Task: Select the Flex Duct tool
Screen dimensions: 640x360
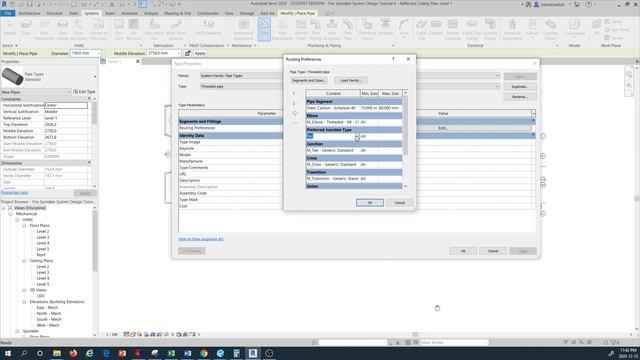Action: pos(118,28)
